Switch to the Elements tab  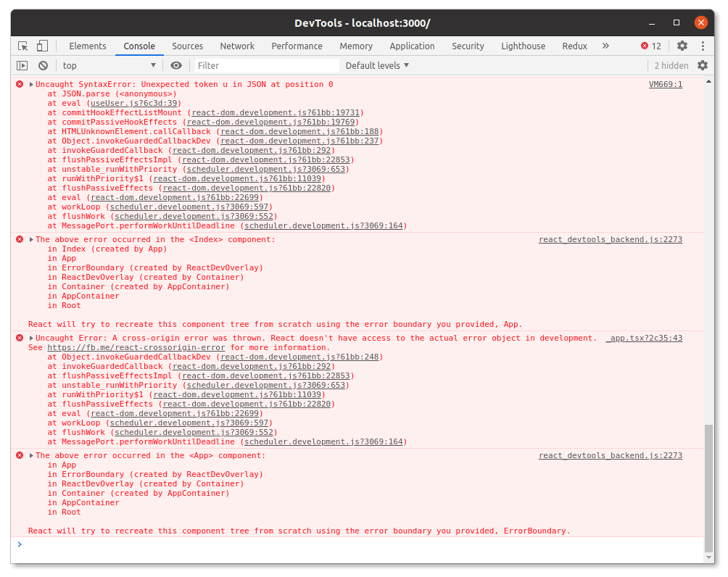pos(88,46)
